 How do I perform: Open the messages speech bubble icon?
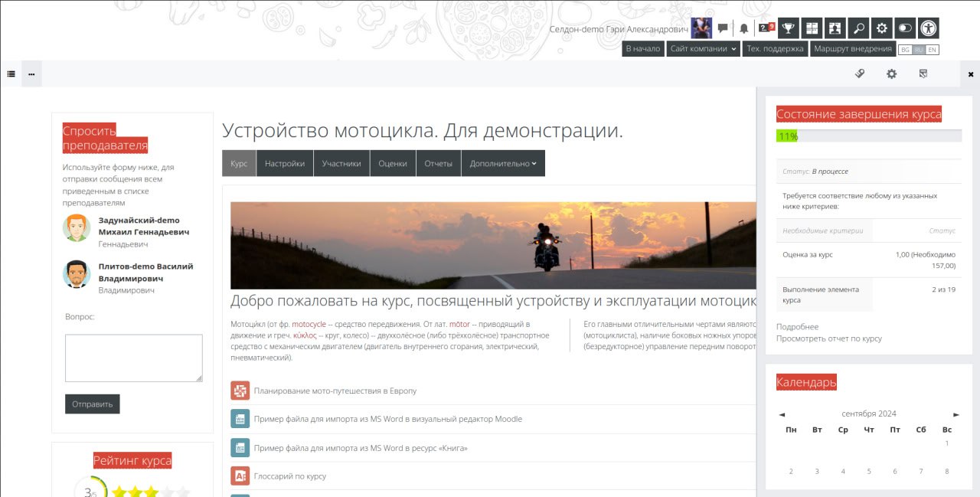click(723, 28)
